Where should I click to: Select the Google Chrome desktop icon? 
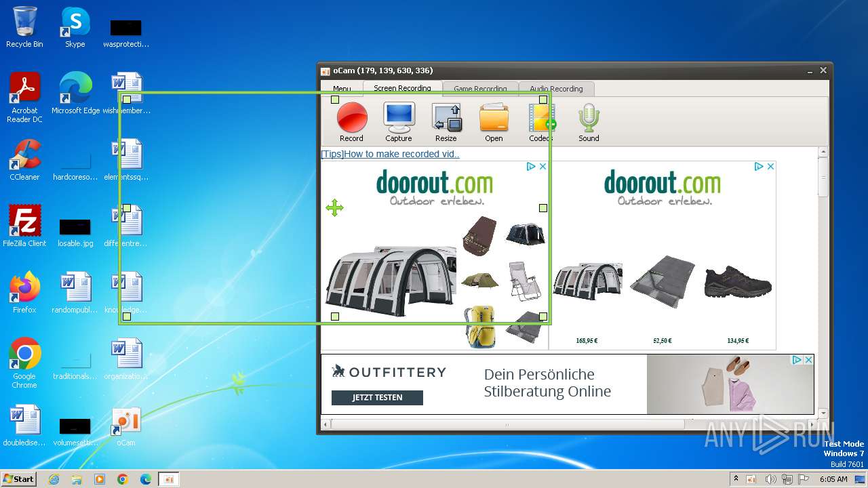24,363
